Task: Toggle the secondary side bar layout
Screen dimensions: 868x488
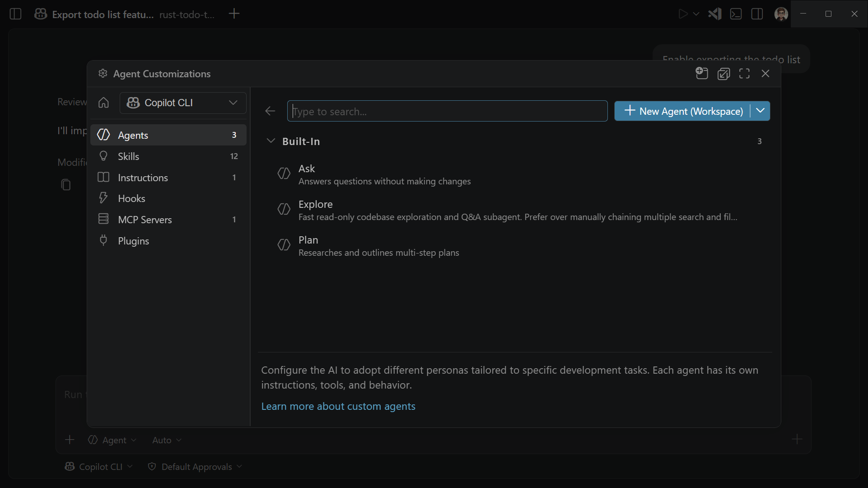Action: point(756,14)
